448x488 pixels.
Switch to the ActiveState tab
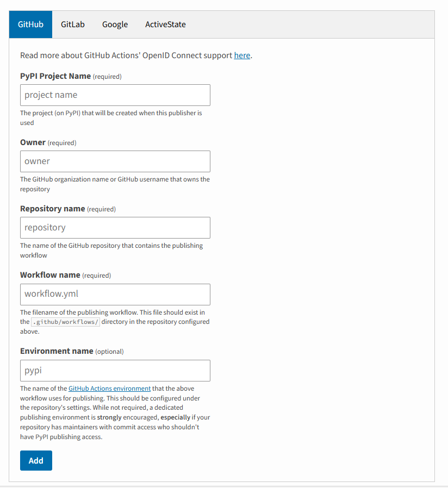pos(165,24)
